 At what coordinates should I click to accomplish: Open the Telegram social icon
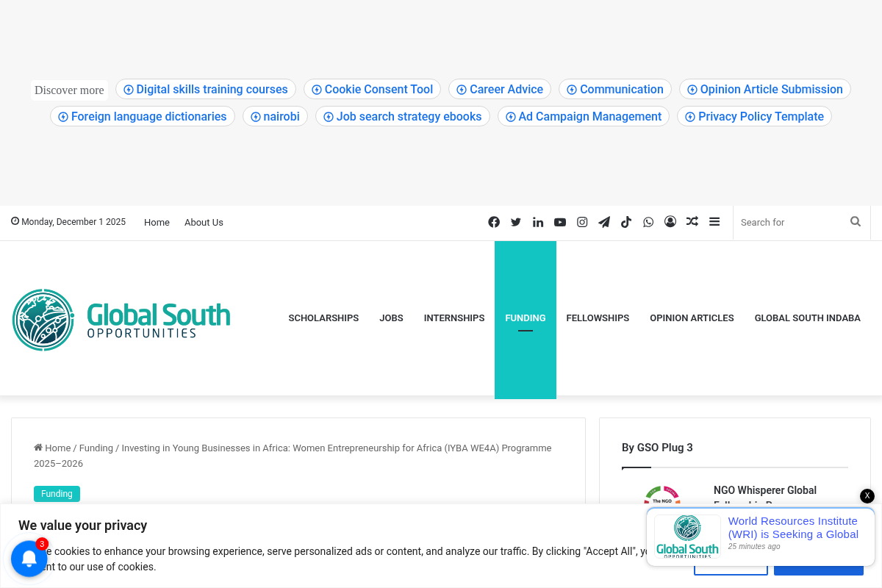point(604,222)
